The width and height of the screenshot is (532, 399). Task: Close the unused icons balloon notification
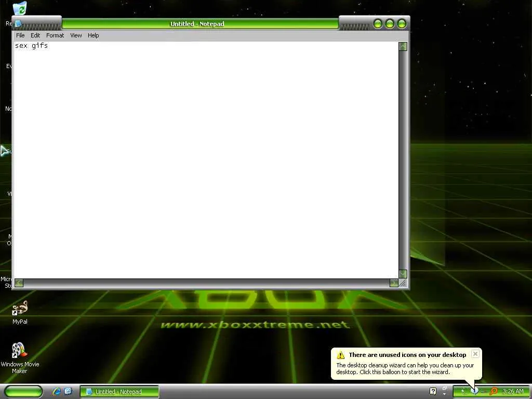click(475, 354)
